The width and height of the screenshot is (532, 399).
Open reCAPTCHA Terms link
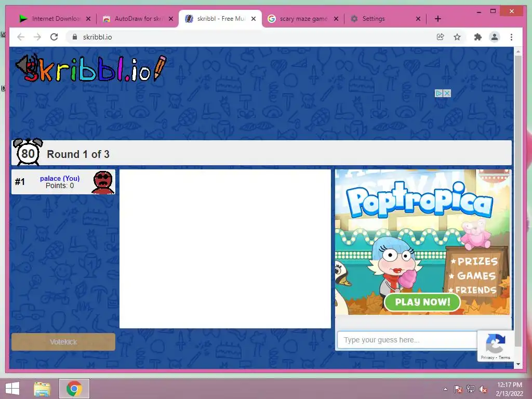coord(504,357)
